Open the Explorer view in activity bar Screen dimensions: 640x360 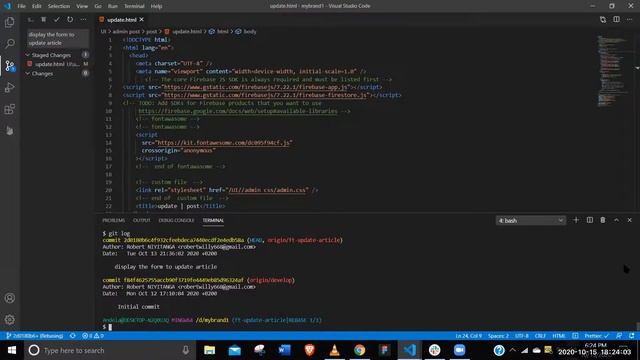(10, 22)
